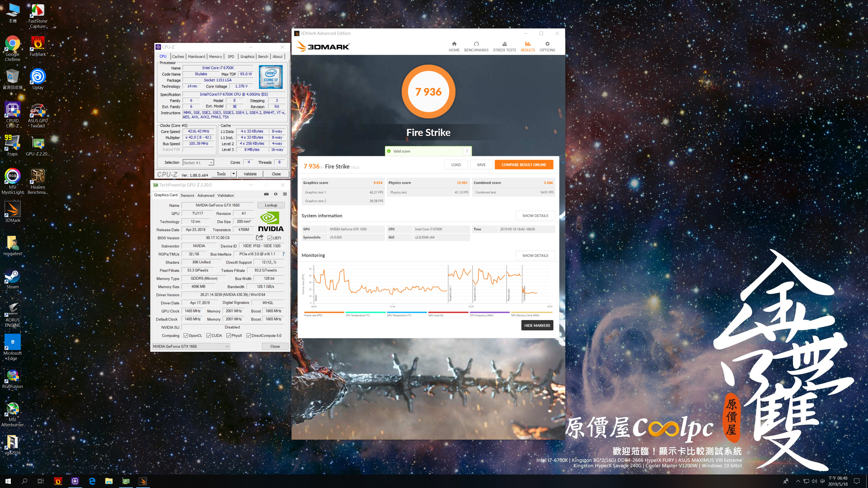Click HIDE MARKERS button
This screenshot has width=868, height=488.
537,325
